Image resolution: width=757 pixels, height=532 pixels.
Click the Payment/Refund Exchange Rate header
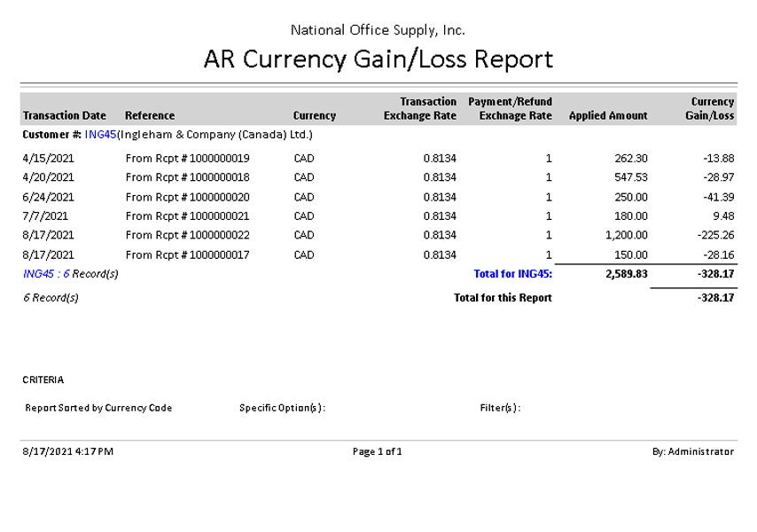[x=510, y=108]
